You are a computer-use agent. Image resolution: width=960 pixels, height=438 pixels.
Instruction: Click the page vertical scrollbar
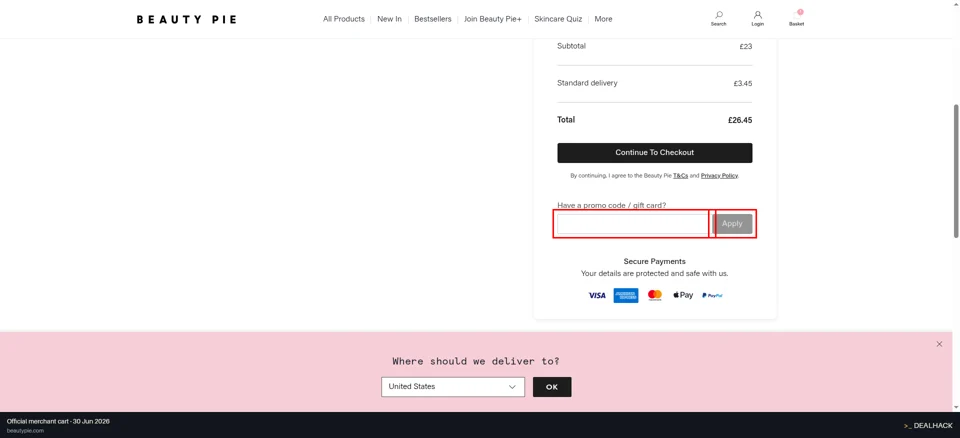click(x=956, y=171)
